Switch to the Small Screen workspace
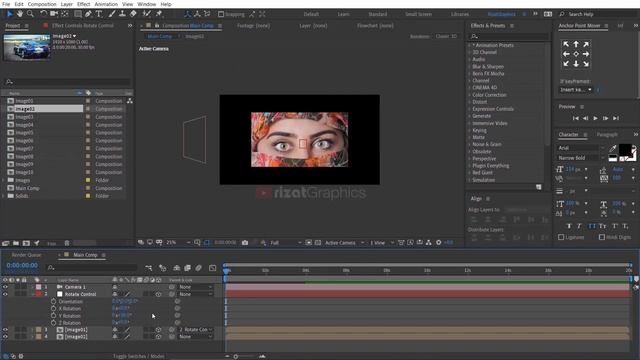This screenshot has width=640, height=360. click(x=418, y=14)
